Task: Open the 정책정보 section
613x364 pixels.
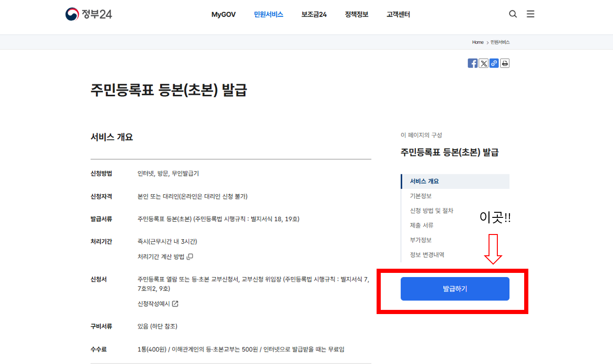Action: coord(356,14)
